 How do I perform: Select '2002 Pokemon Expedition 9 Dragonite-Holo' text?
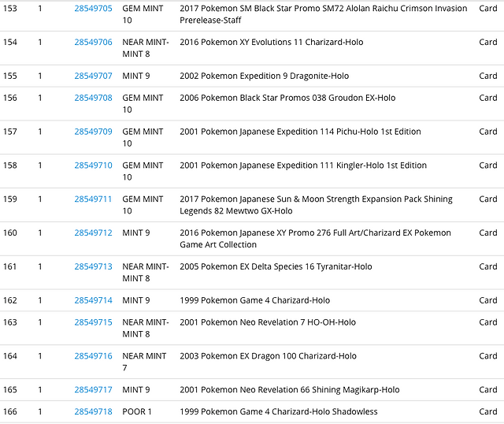265,76
